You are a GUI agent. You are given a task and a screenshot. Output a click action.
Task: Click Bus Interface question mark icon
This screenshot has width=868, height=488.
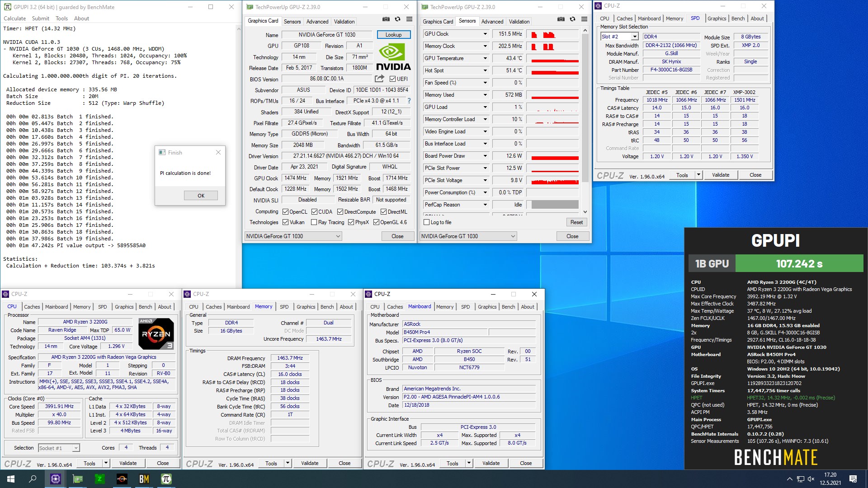pyautogui.click(x=409, y=101)
